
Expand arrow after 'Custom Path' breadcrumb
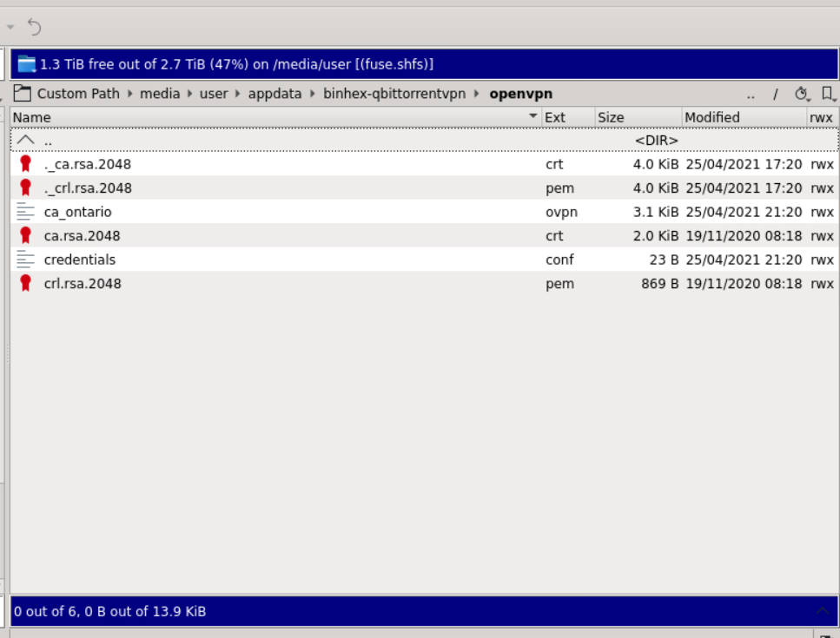click(130, 94)
